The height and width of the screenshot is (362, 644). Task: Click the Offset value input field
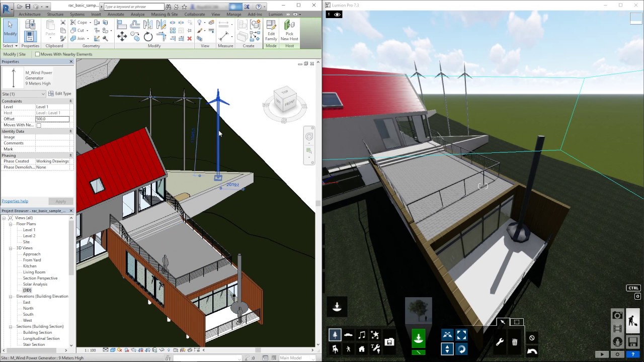[x=52, y=119]
